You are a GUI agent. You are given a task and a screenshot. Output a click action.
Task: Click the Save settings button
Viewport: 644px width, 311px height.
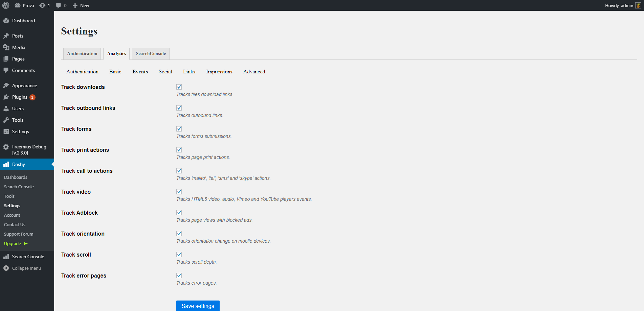coord(198,306)
